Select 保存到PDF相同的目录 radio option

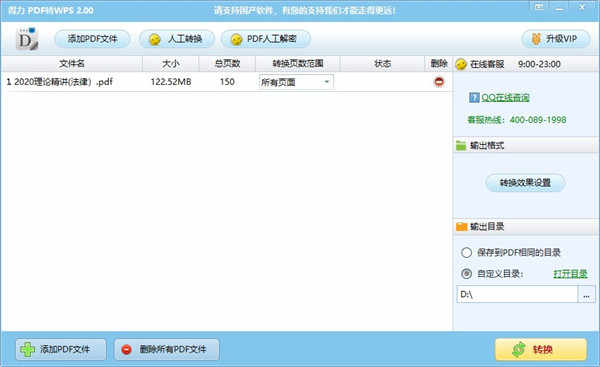466,253
